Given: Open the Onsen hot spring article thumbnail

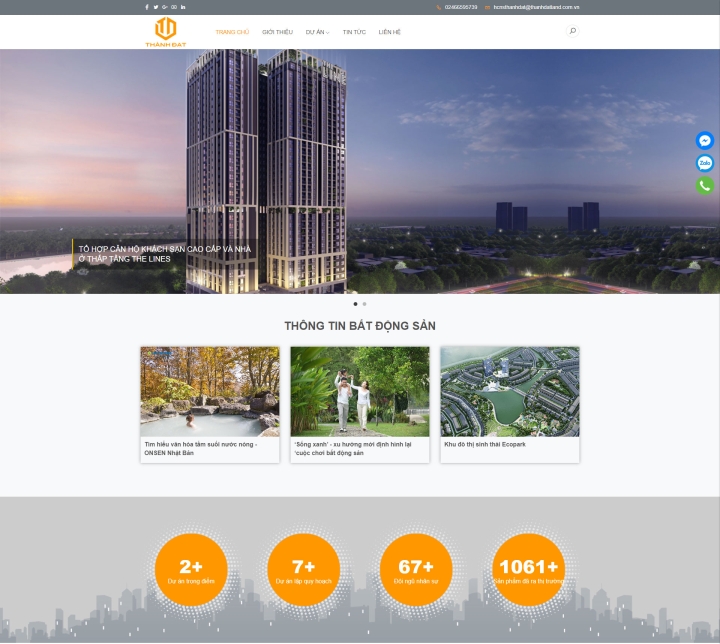Looking at the screenshot, I should click(210, 392).
